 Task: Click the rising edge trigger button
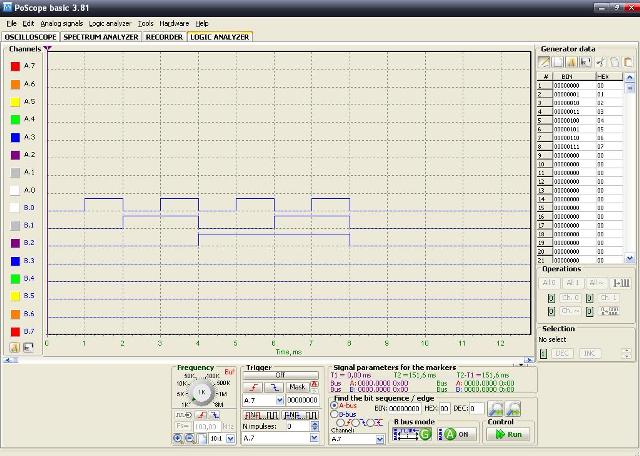click(254, 386)
